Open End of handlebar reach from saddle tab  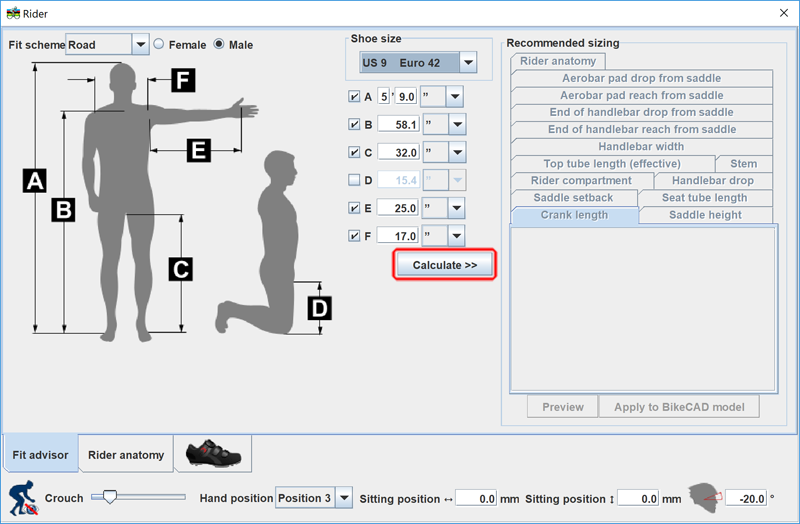pyautogui.click(x=641, y=129)
